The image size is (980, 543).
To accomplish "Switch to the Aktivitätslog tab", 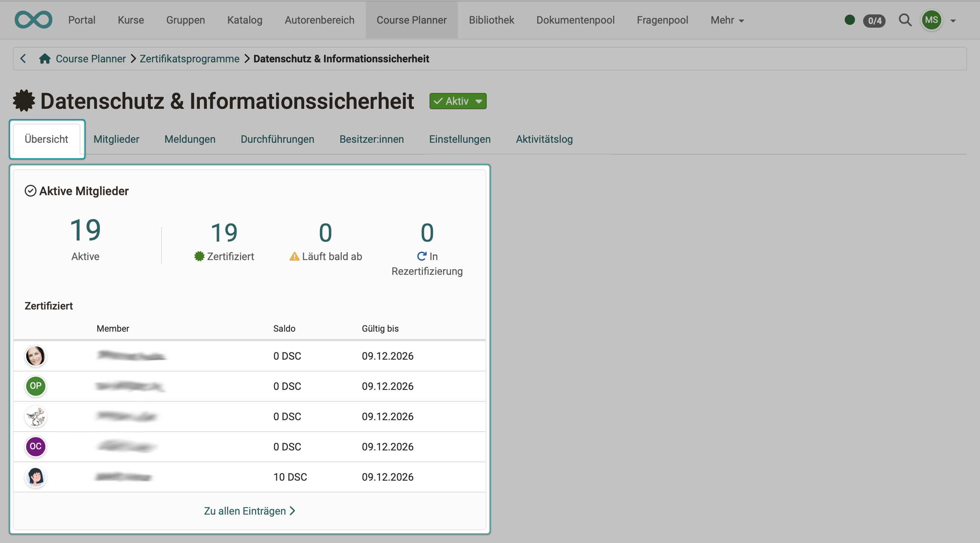I will (x=545, y=139).
